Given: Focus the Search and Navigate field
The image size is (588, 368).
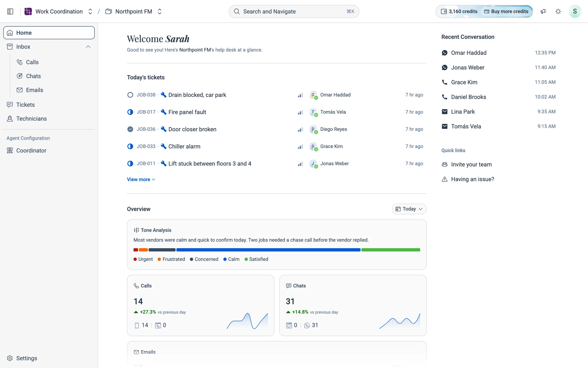Looking at the screenshot, I should pos(294,11).
